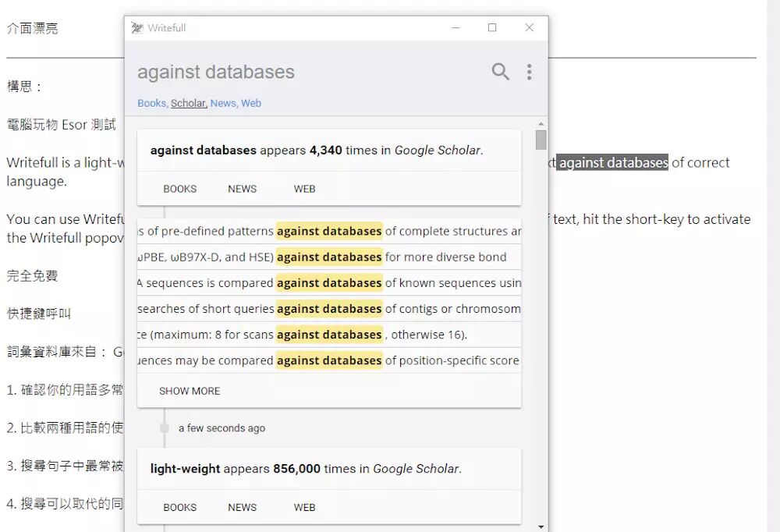Click WEB under against databases result
This screenshot has height=532, width=780.
tap(304, 189)
